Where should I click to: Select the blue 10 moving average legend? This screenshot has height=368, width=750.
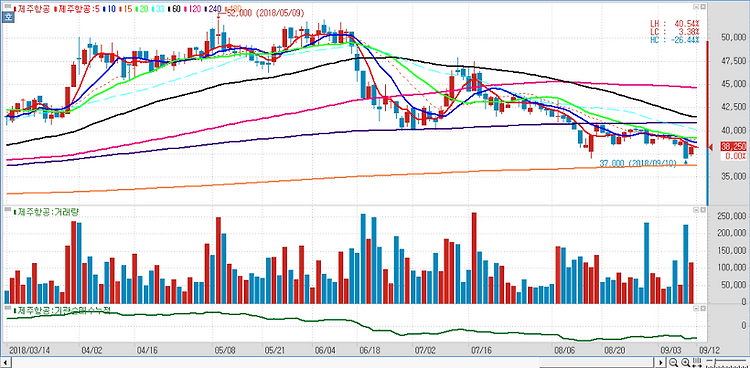point(111,9)
